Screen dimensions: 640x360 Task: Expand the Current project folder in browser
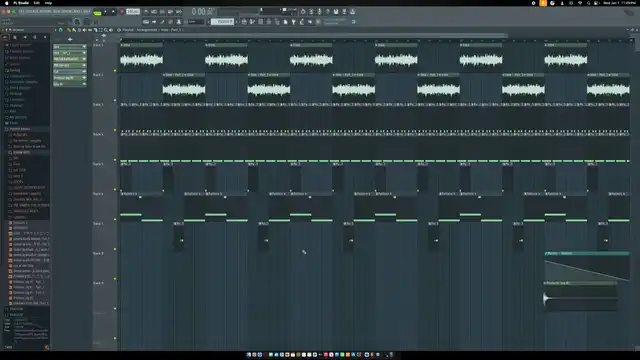coord(20,45)
